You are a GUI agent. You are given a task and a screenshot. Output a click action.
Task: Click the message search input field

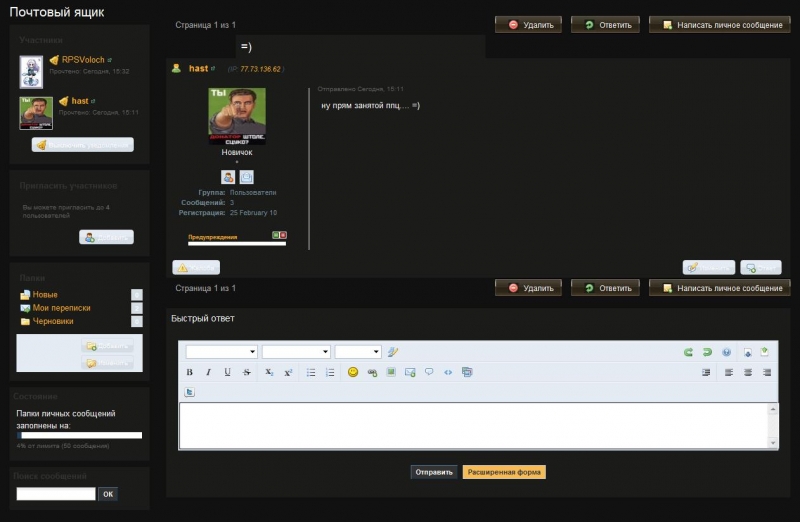click(56, 493)
